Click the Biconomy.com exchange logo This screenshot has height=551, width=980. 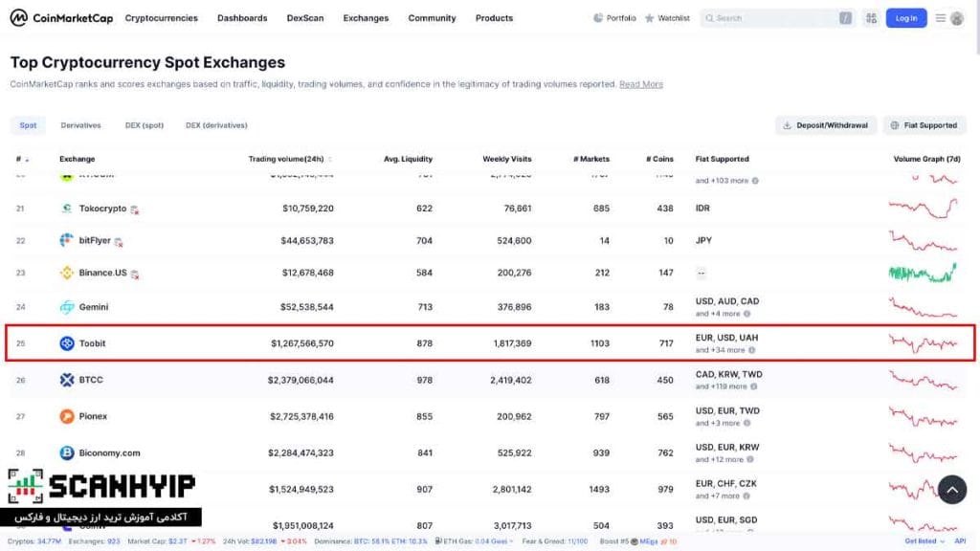click(67, 452)
